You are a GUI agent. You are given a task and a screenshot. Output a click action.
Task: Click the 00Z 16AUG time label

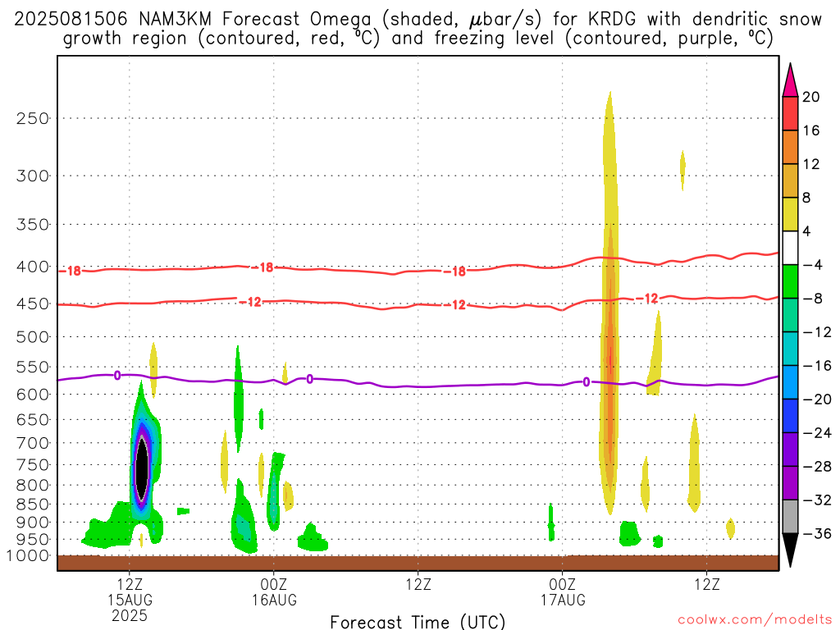point(274,592)
